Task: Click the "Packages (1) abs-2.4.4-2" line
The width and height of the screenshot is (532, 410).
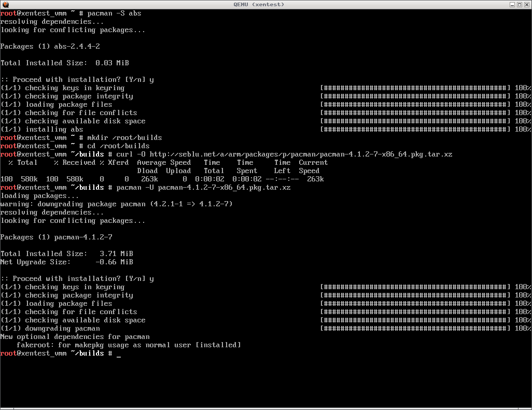Action: [50, 47]
